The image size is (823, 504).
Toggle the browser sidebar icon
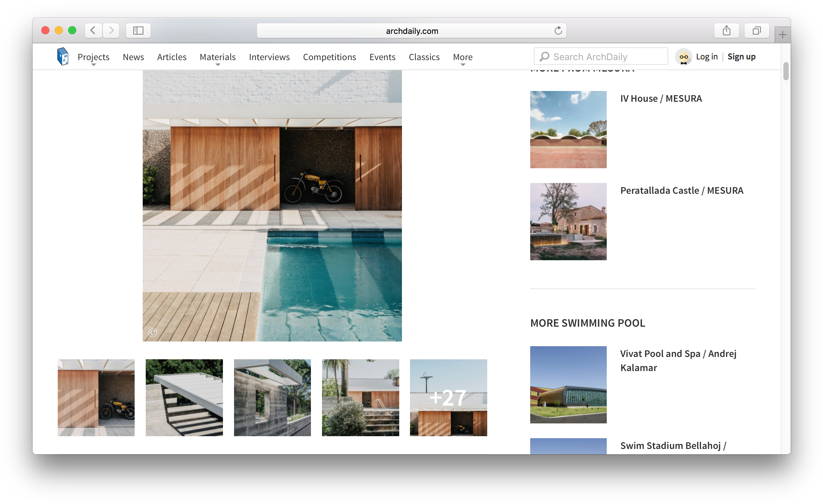click(138, 30)
